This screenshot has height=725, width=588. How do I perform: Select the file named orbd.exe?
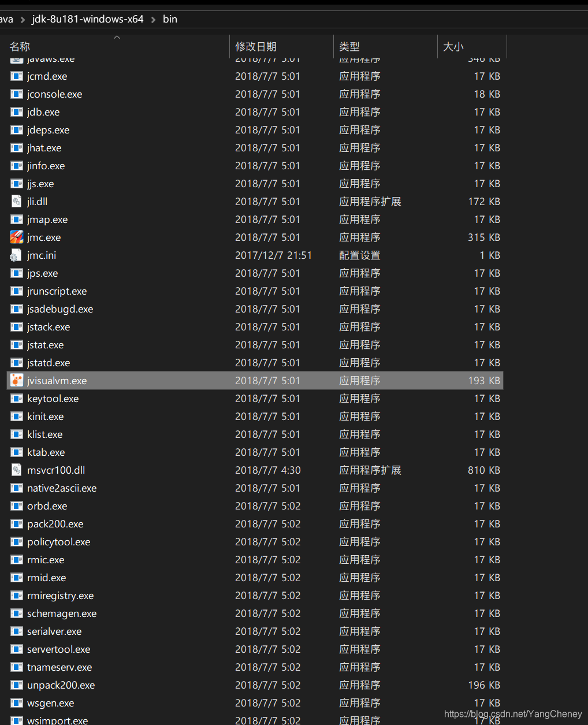(47, 505)
